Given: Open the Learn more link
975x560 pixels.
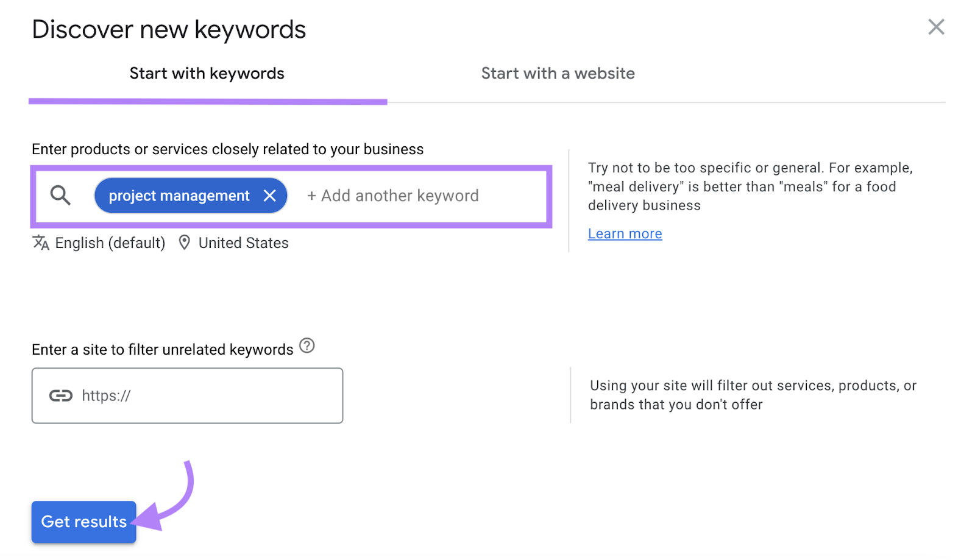Looking at the screenshot, I should click(625, 233).
